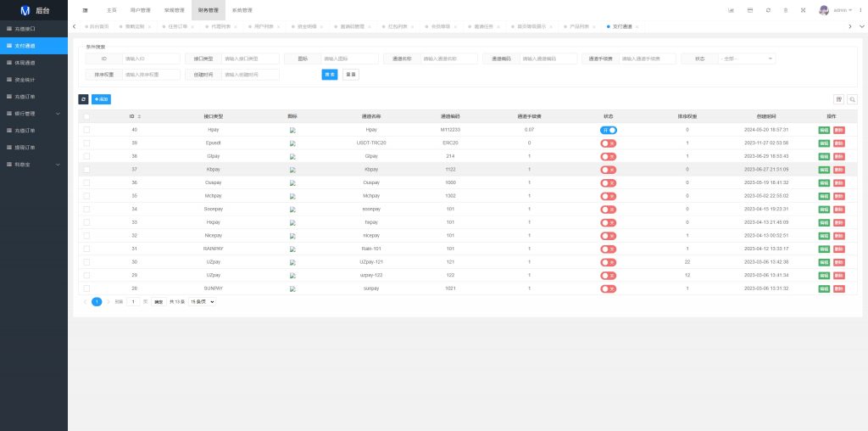Toggle the status switch for USDT-TRC20 row
This screenshot has height=431, width=868.
point(609,143)
